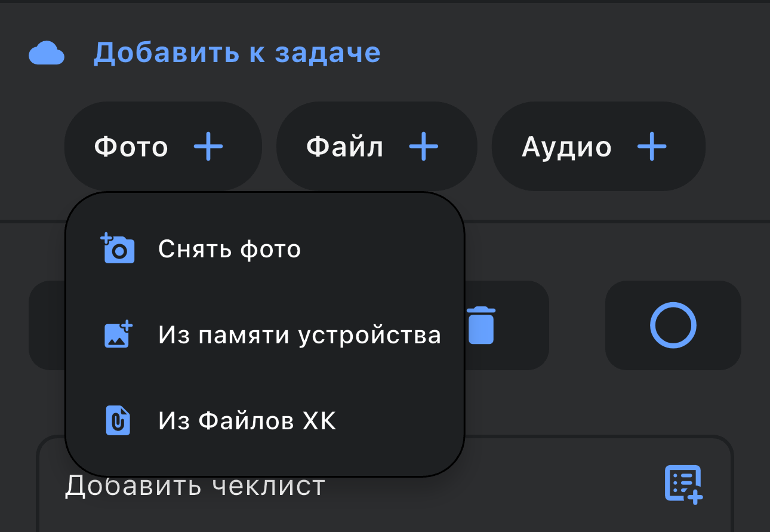Screen dimensions: 770x532
Task: Click the paperclip file icon in menu
Action: coord(118,421)
